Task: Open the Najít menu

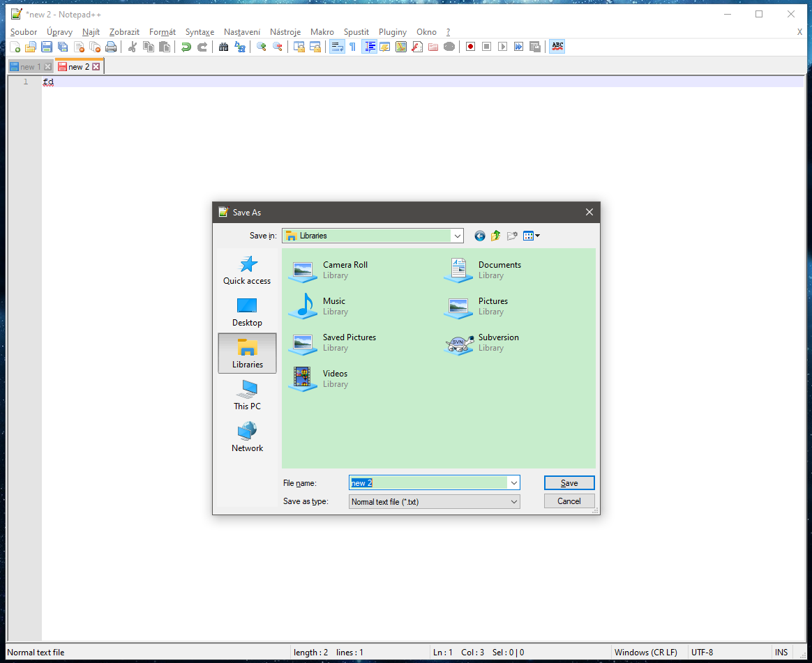Action: coord(91,32)
